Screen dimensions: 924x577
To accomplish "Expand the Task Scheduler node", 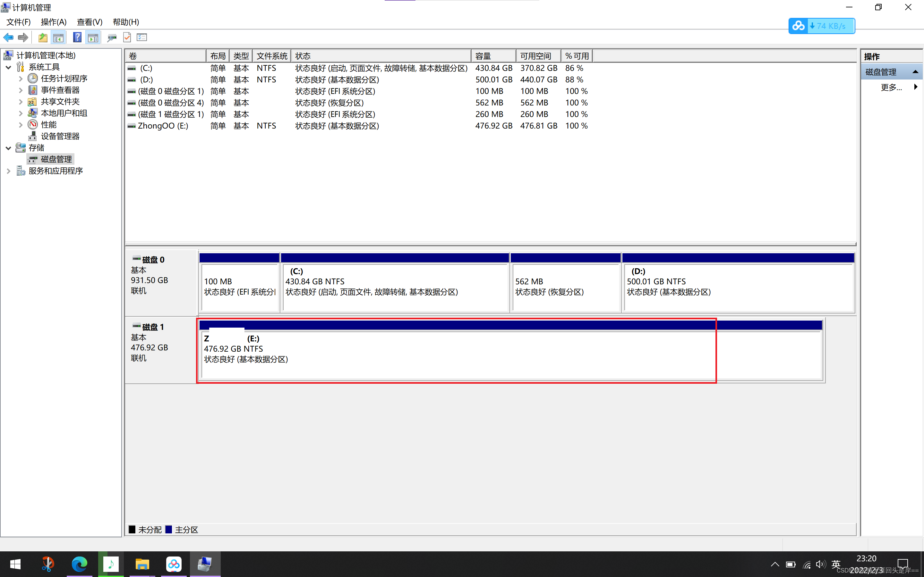I will [21, 79].
